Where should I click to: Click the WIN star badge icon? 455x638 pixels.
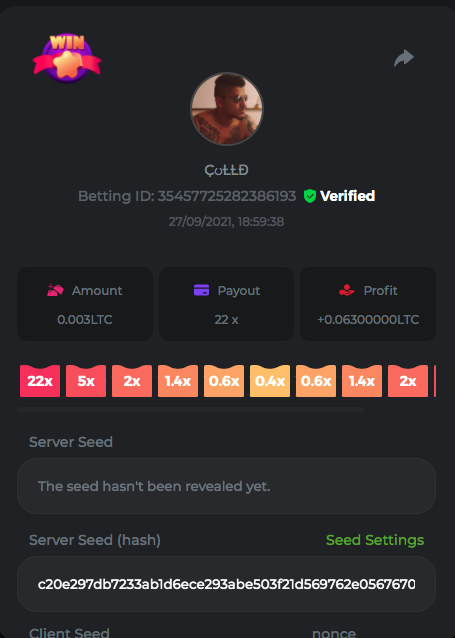67,58
